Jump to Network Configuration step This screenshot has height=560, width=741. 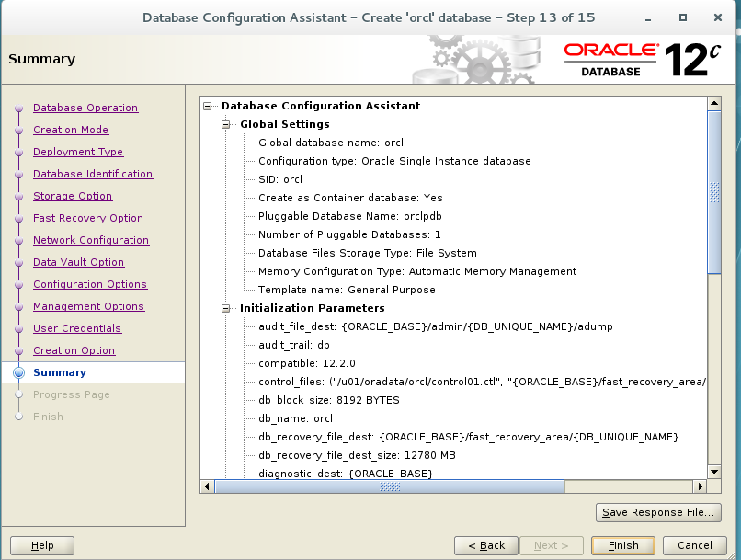pyautogui.click(x=91, y=240)
